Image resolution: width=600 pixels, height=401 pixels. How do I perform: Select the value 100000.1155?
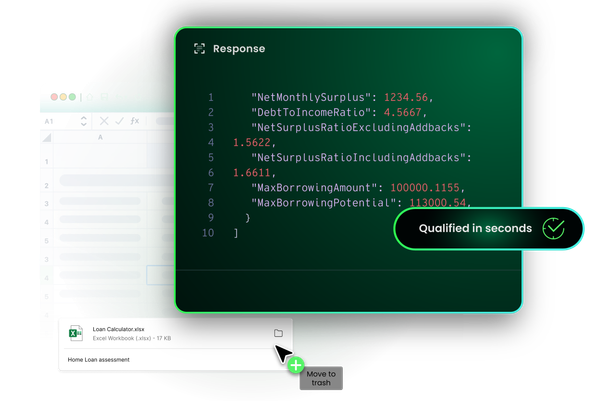click(425, 187)
